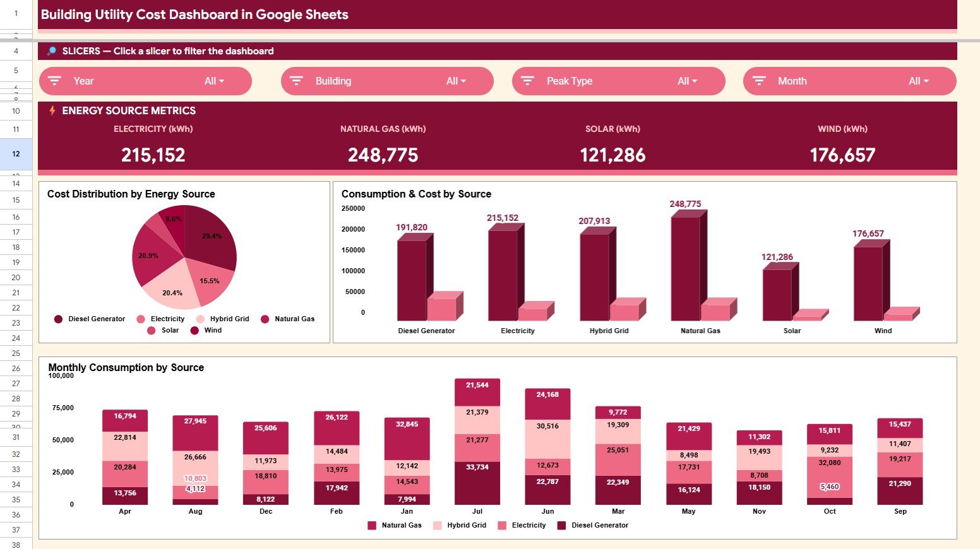Click the Jul segment labeled 33,734

[x=477, y=483]
